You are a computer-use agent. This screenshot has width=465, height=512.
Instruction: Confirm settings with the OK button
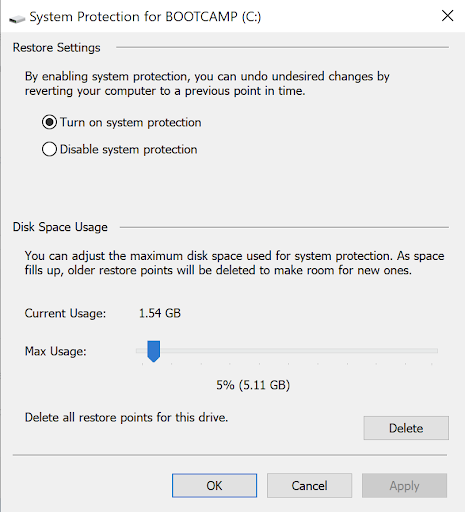(214, 486)
